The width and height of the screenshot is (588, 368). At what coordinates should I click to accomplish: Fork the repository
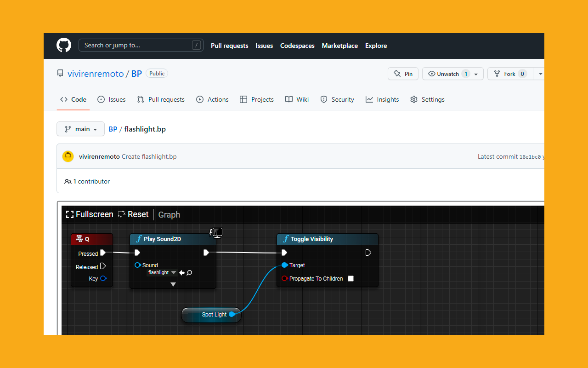pyautogui.click(x=510, y=74)
